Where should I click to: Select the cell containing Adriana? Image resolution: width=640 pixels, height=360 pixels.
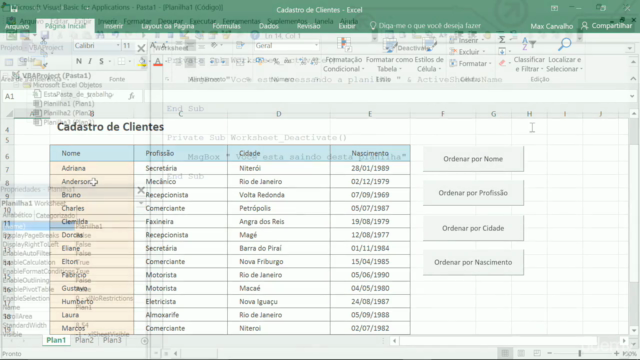92,168
